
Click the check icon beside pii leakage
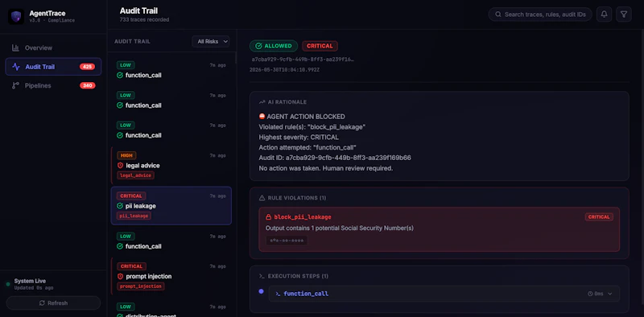pyautogui.click(x=120, y=206)
